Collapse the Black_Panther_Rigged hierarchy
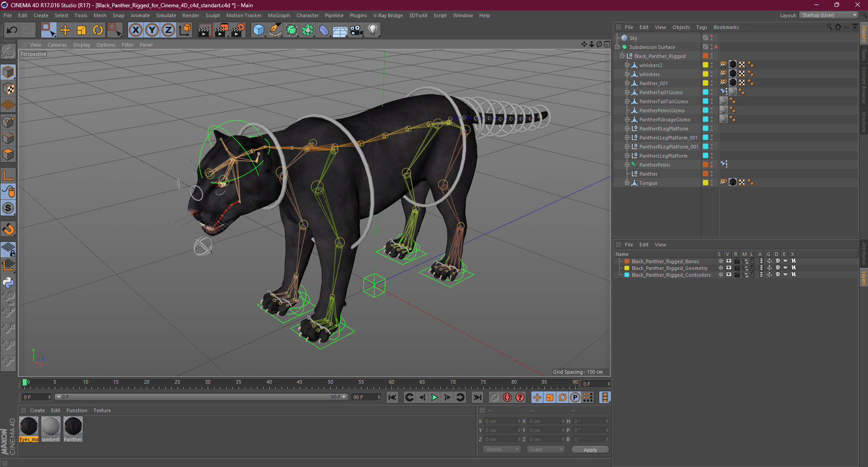This screenshot has width=868, height=467. tap(622, 56)
